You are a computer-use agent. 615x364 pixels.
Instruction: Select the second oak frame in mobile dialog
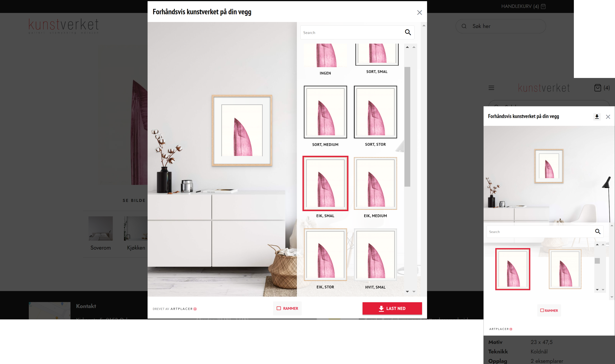click(565, 269)
